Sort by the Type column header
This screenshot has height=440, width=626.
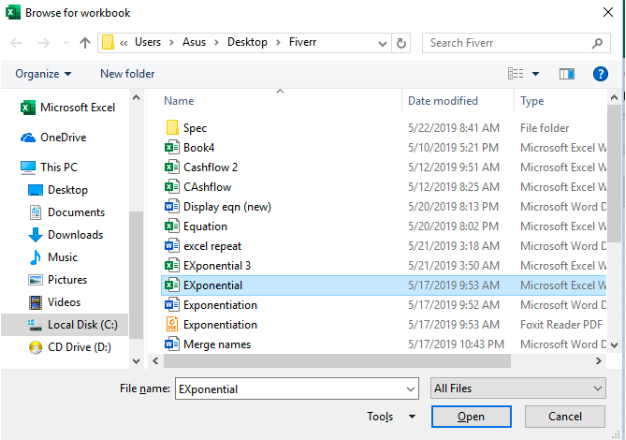(x=532, y=101)
